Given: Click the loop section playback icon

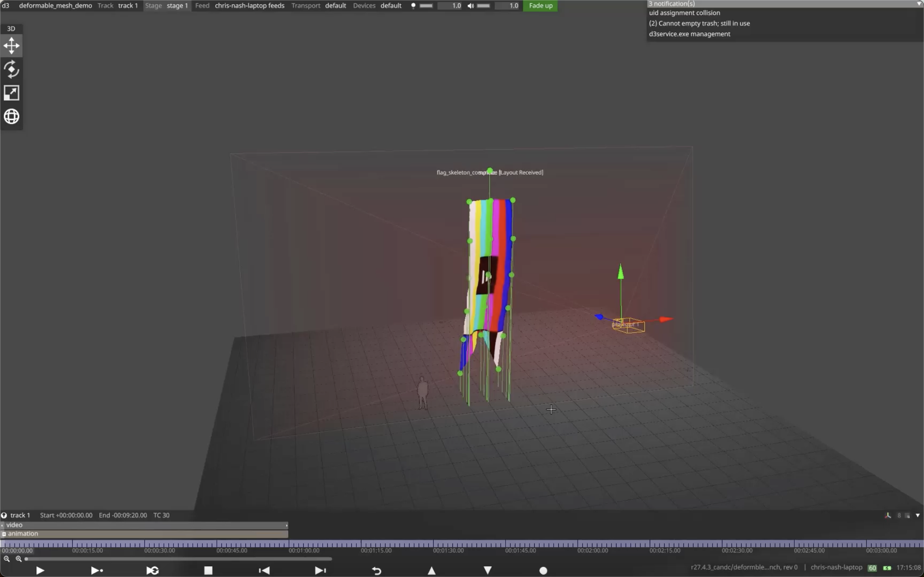Looking at the screenshot, I should (x=152, y=570).
